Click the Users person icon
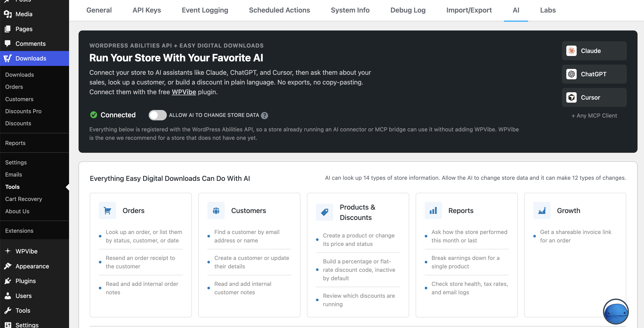This screenshot has width=644, height=328. coord(8,296)
